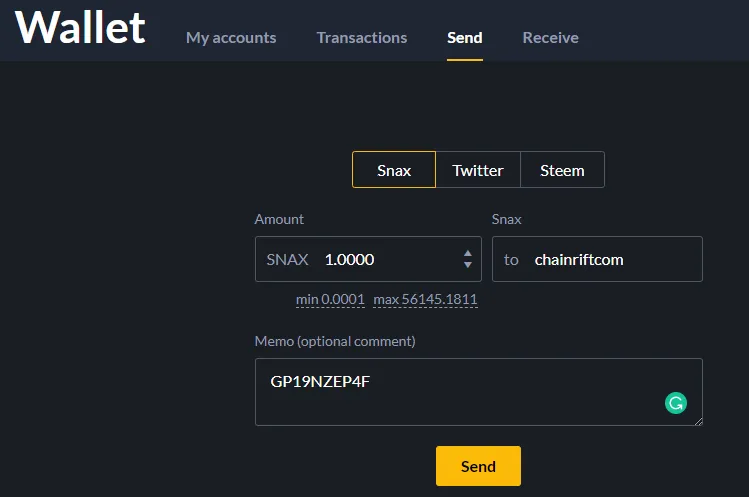Go to the Transactions tab
This screenshot has height=497, width=749.
coord(362,38)
